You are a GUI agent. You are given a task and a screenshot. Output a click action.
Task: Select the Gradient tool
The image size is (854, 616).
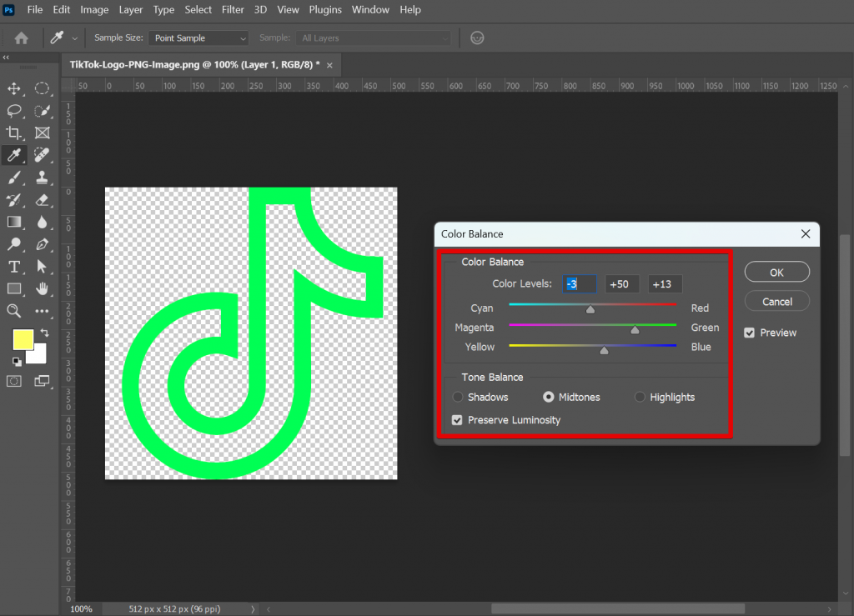pyautogui.click(x=13, y=222)
